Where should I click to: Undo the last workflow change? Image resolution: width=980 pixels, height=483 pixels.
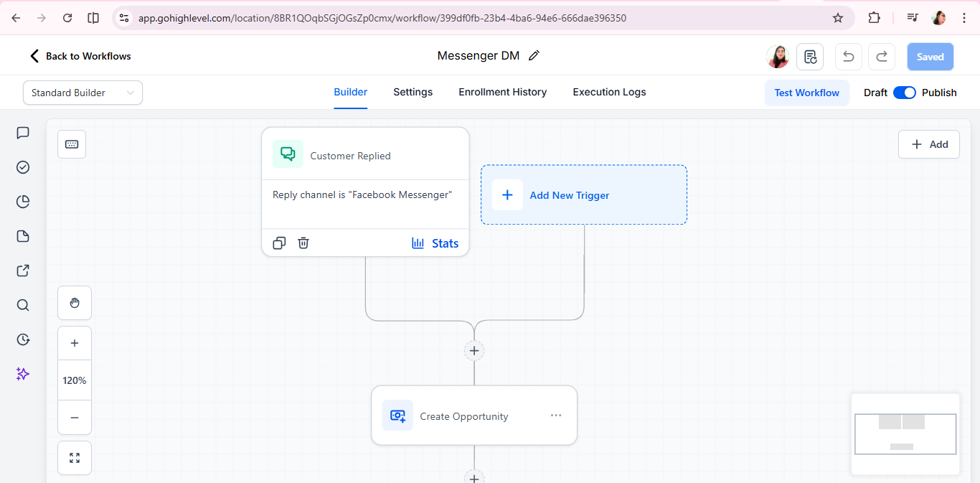[x=848, y=56]
